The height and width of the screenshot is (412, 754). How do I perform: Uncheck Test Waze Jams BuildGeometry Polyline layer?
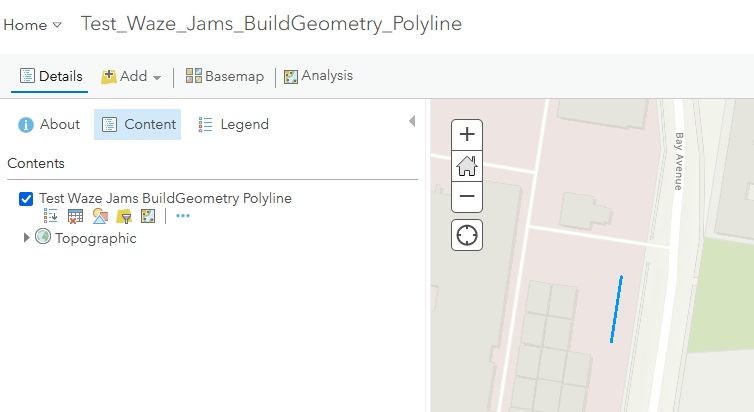point(27,199)
